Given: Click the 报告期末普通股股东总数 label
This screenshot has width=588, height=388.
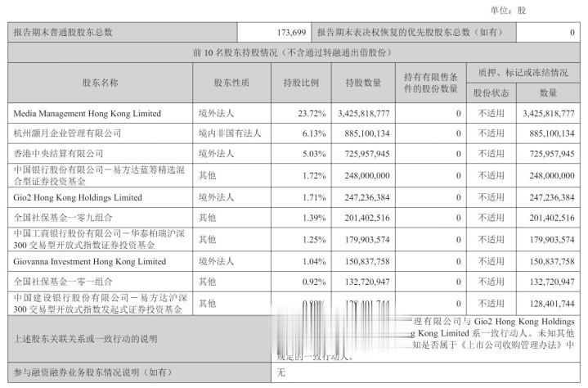Looking at the screenshot, I should [63, 32].
